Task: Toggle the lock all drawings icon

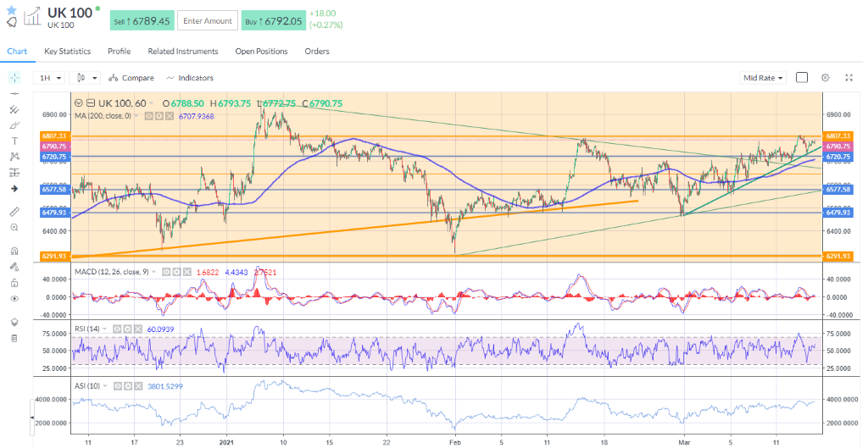Action: tap(14, 282)
